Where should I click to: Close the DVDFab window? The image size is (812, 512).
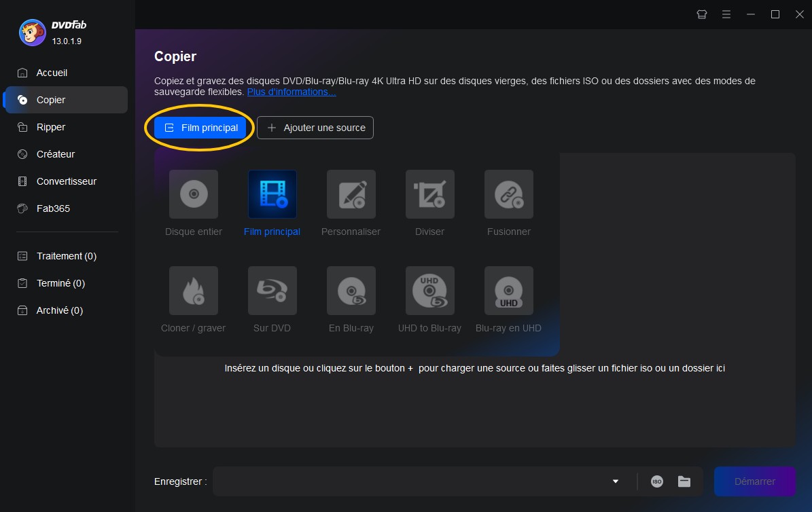(800, 14)
